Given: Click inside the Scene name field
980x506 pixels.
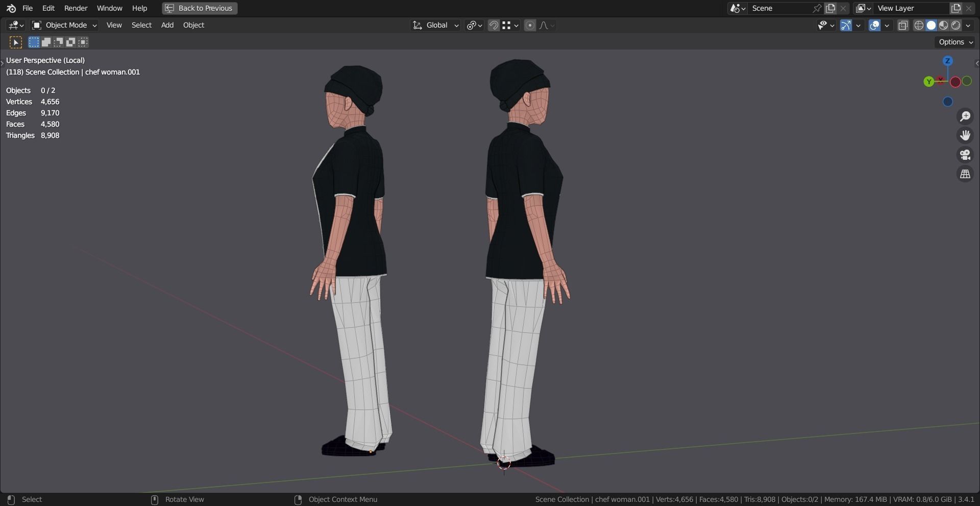Looking at the screenshot, I should (781, 8).
